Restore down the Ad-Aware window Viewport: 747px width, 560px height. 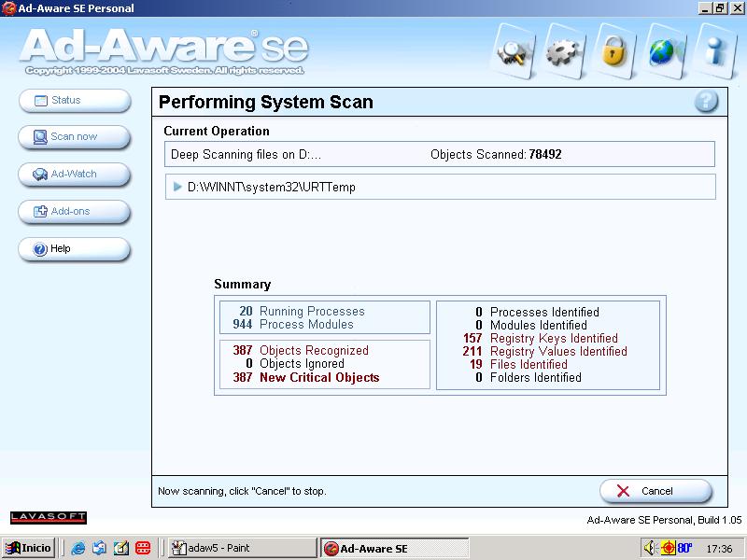pos(720,8)
